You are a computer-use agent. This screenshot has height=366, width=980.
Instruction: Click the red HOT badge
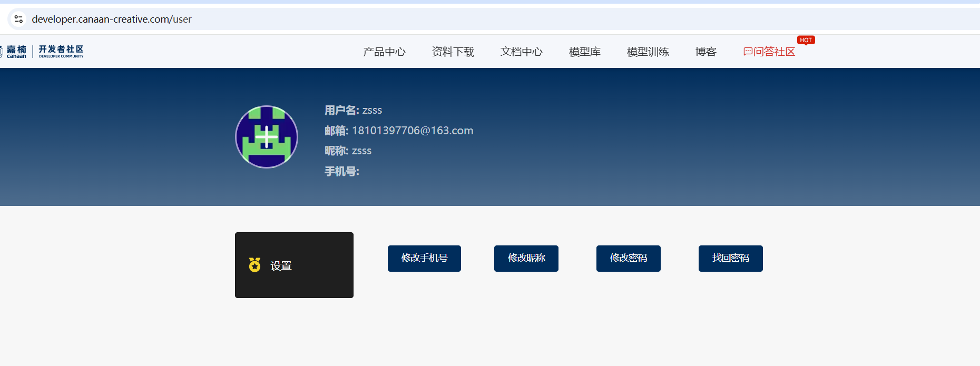pyautogui.click(x=806, y=40)
